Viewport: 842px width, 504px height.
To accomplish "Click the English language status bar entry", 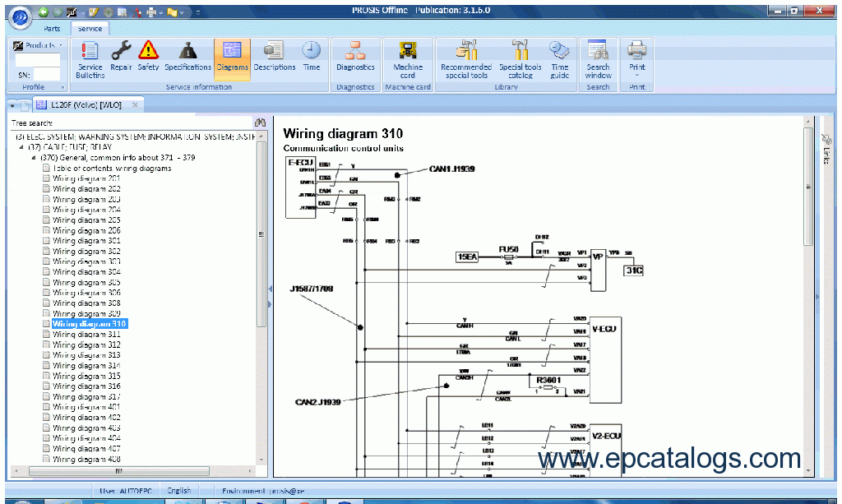I will [x=178, y=491].
